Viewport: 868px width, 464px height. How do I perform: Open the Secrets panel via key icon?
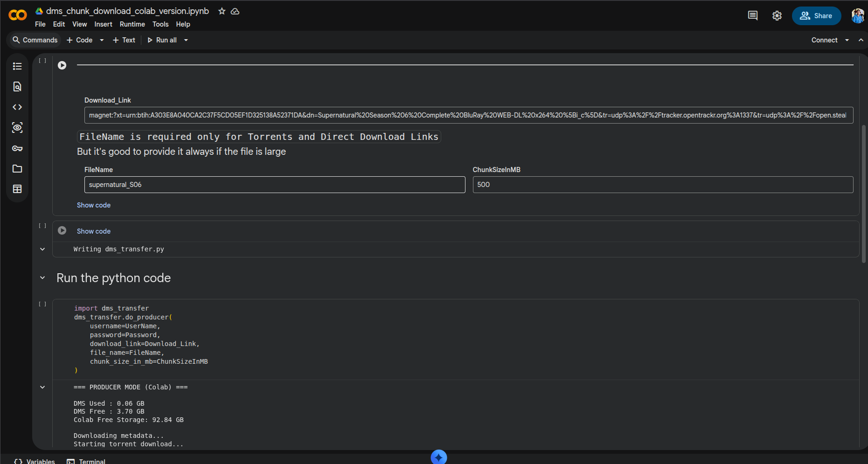[x=17, y=148]
